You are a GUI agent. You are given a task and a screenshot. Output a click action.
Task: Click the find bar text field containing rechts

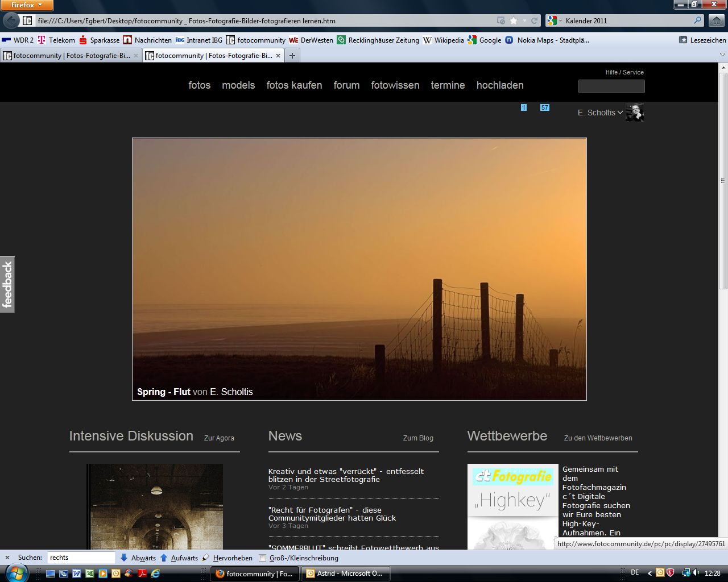(81, 558)
